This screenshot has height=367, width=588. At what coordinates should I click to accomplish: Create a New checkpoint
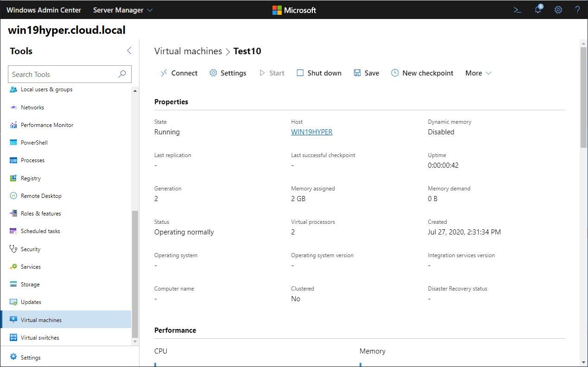point(422,73)
